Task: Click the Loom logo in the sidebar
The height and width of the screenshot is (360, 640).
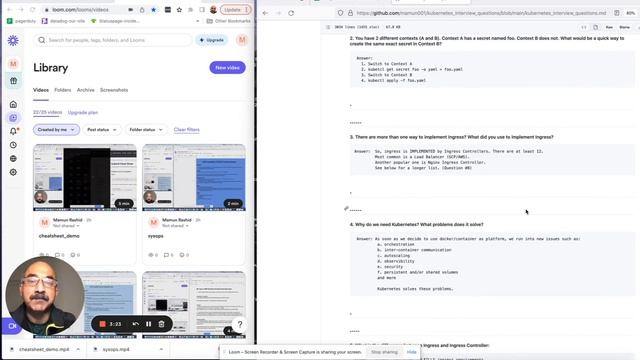Action: pos(13,40)
